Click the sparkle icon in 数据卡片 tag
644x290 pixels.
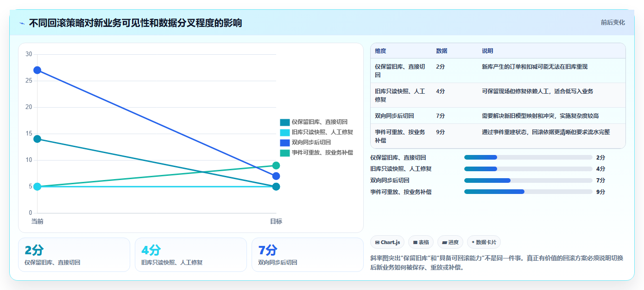pos(473,242)
